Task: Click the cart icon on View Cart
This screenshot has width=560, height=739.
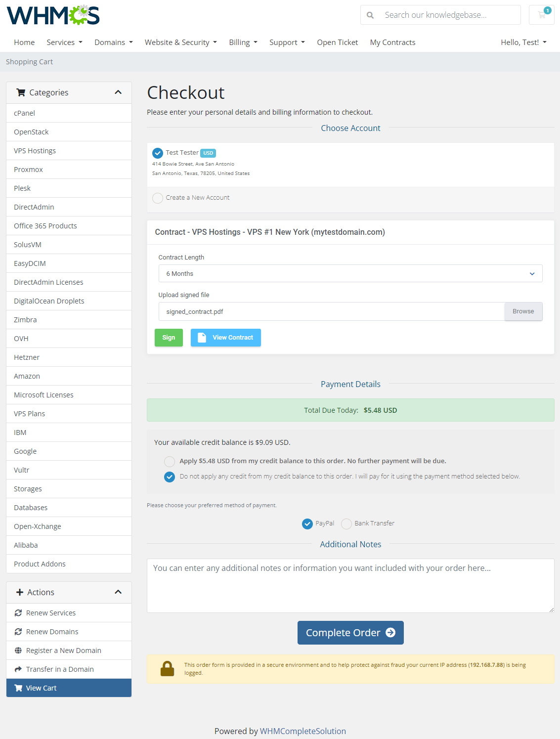Action: (x=18, y=688)
